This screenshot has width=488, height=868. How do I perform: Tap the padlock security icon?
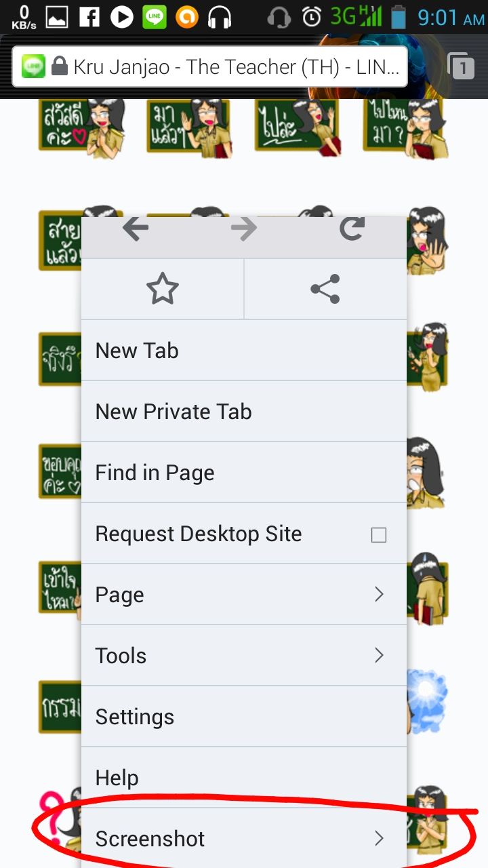pos(60,66)
